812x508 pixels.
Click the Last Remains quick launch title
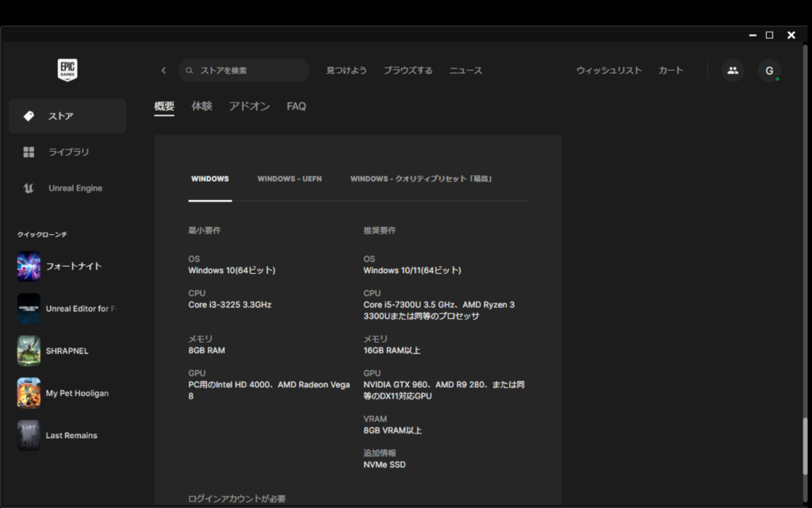(71, 436)
